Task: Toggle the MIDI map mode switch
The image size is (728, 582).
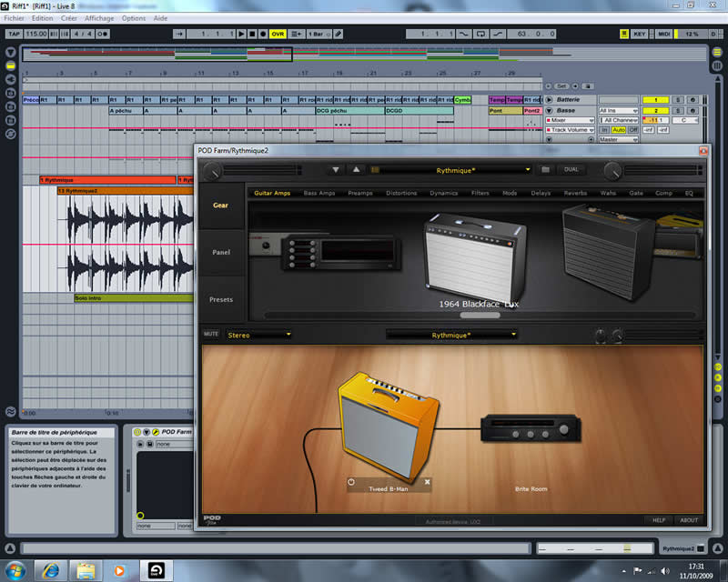Action: [x=663, y=34]
